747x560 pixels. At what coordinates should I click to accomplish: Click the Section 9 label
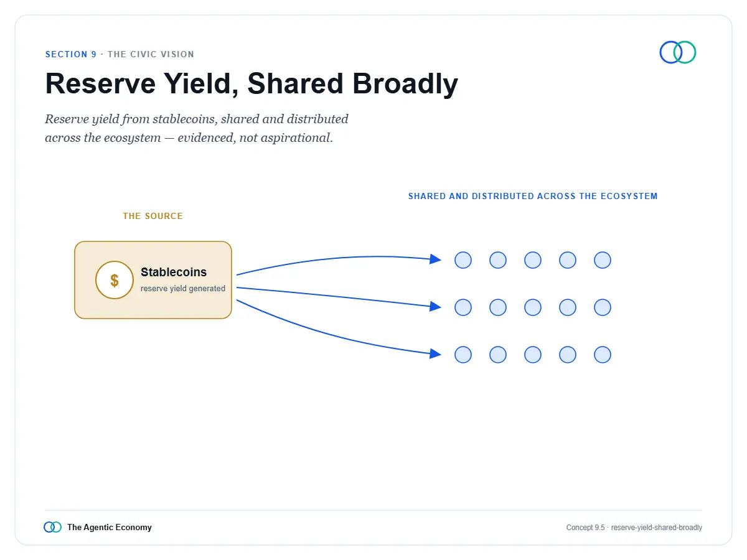point(71,54)
